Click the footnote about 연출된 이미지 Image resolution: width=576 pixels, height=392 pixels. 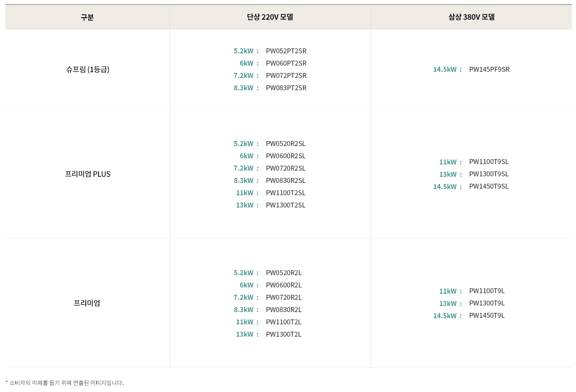(65, 383)
